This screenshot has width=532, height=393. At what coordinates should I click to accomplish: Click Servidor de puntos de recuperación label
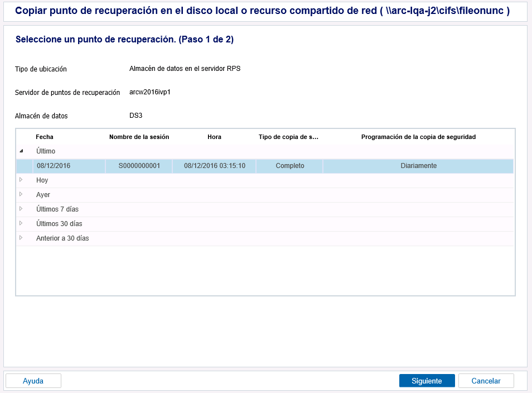[67, 93]
